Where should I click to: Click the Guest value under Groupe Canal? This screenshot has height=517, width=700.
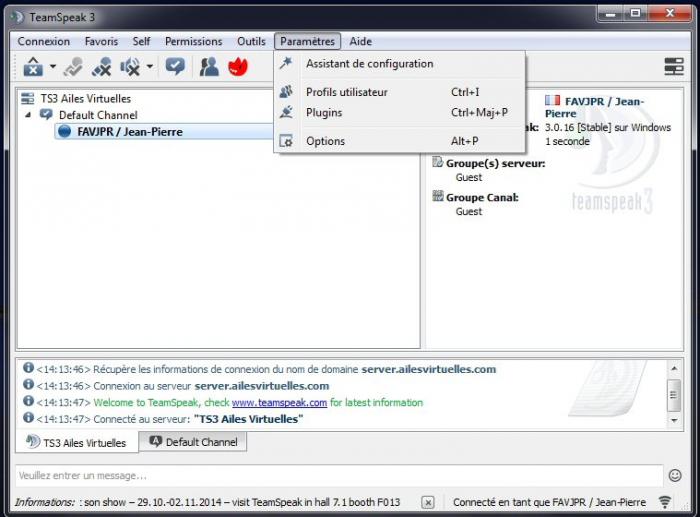pyautogui.click(x=469, y=212)
